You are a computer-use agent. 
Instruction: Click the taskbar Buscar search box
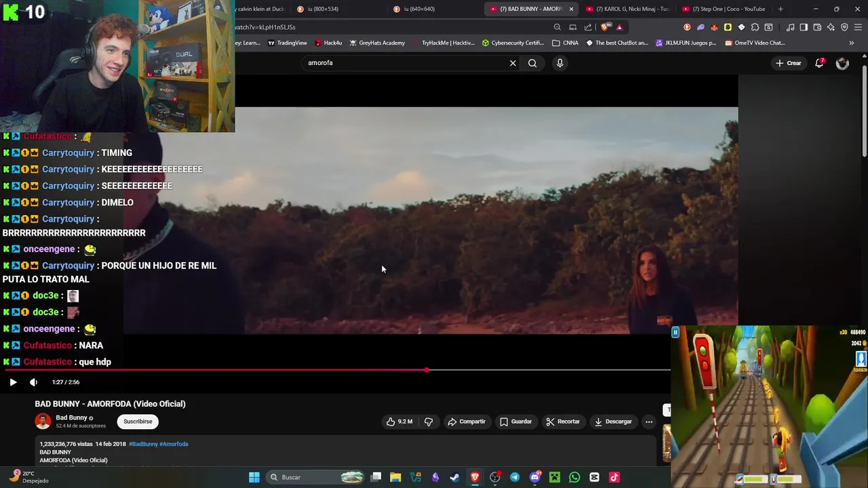point(316,477)
